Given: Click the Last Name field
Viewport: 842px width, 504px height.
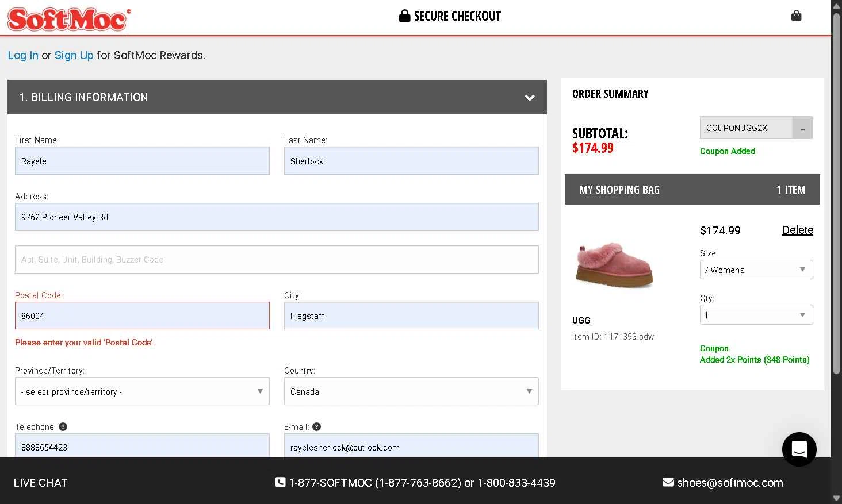Looking at the screenshot, I should pyautogui.click(x=411, y=161).
